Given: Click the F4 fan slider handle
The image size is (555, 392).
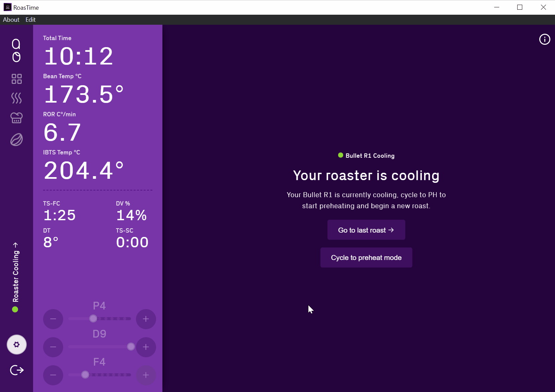Looking at the screenshot, I should tap(85, 375).
